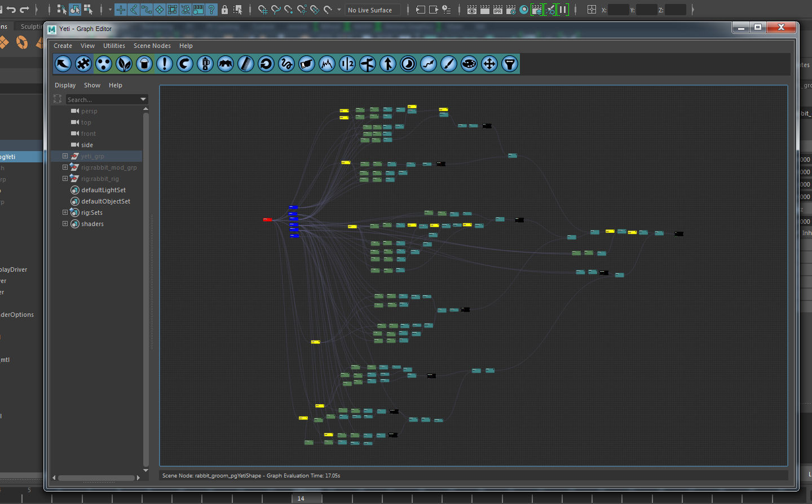
Task: Click the circular arrow loop node icon
Action: click(x=266, y=64)
